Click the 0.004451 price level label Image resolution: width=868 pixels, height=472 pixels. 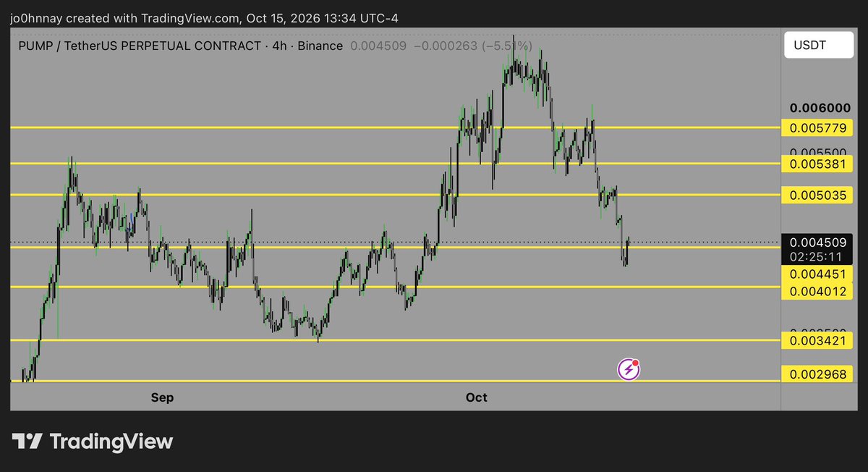(819, 273)
